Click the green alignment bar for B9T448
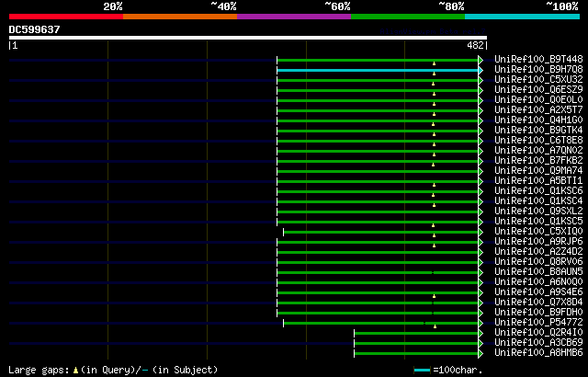This screenshot has width=588, height=377. (378, 61)
